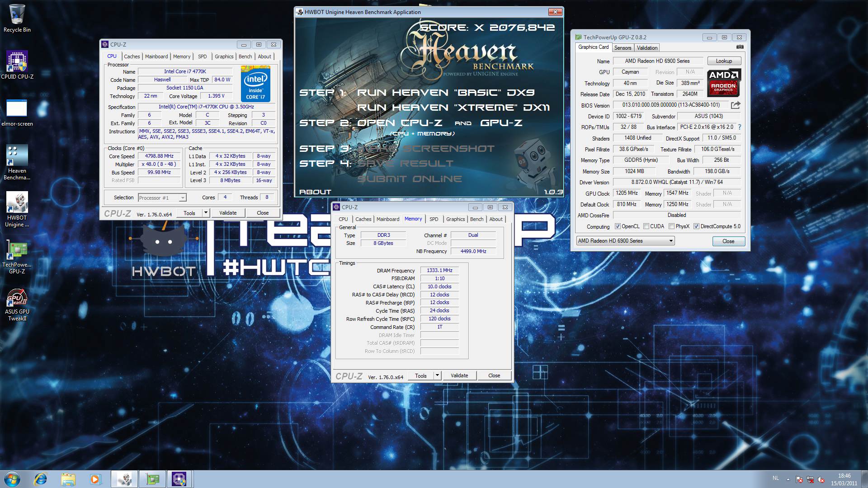
Task: Click the GPU-Z screenshot camera icon
Action: tap(740, 47)
